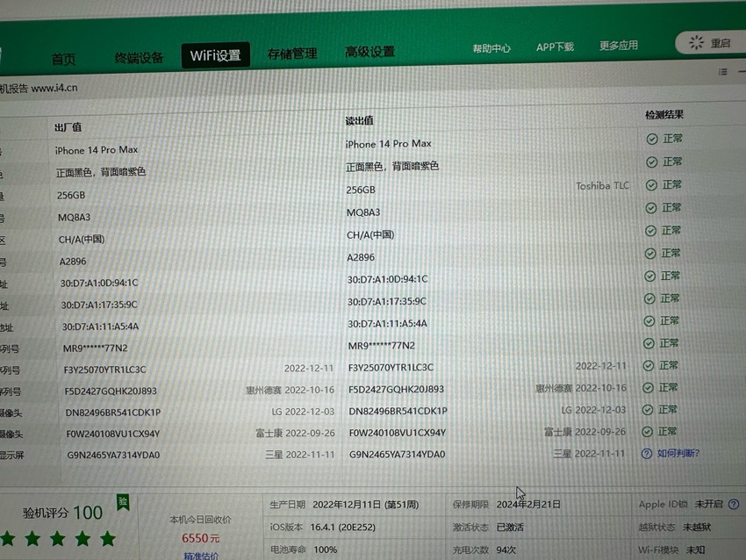Click the check icon in the A2896 row
The width and height of the screenshot is (746, 560).
(650, 254)
